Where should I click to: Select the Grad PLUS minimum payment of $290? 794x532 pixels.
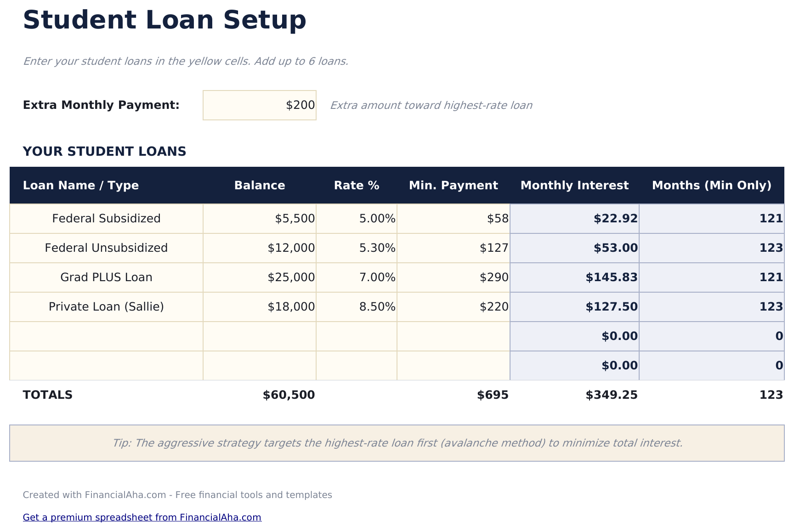[493, 277]
